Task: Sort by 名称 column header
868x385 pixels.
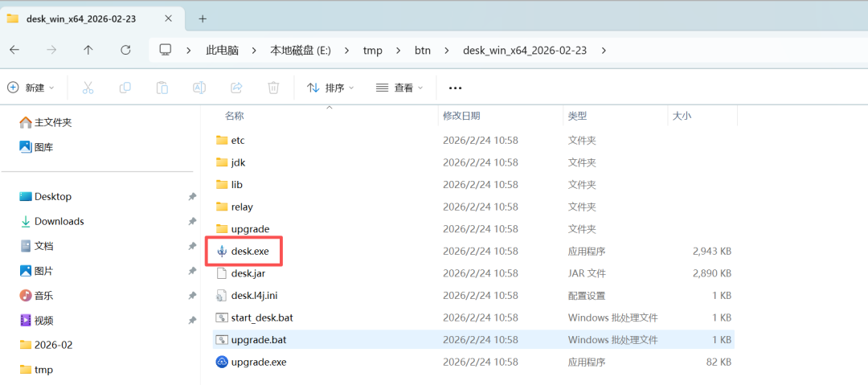Action: point(234,117)
